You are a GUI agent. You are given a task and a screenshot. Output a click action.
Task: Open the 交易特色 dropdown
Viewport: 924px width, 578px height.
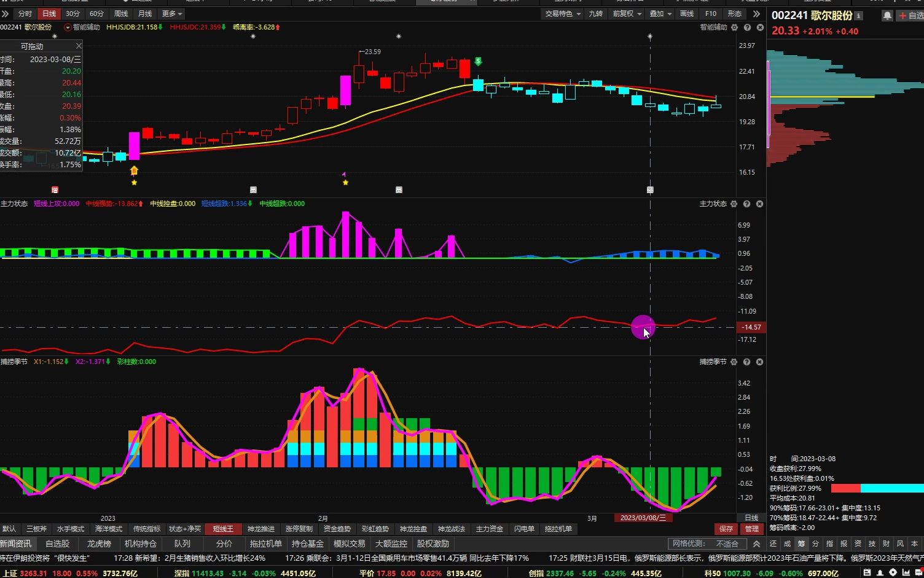tap(563, 14)
